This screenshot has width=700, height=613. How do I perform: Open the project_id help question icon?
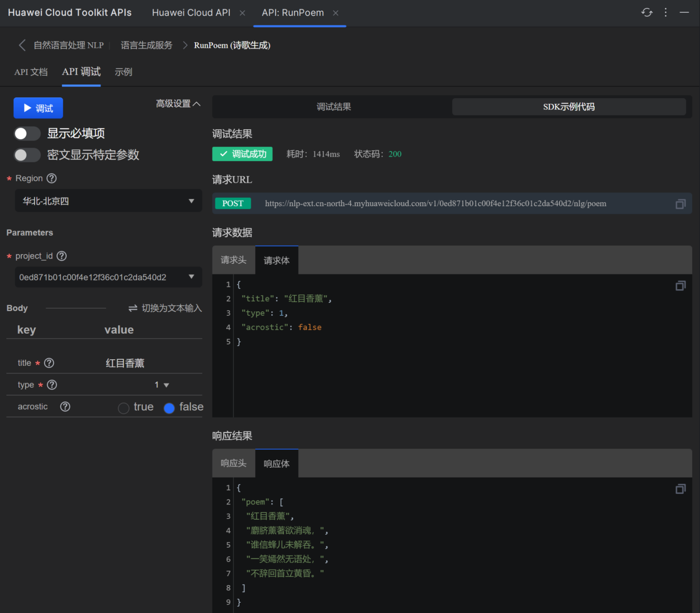(62, 256)
